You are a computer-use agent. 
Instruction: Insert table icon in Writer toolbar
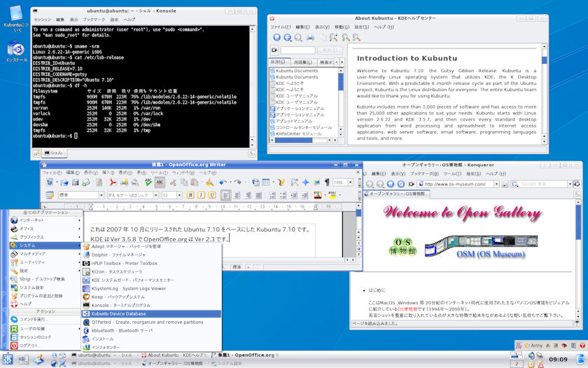coord(266,182)
